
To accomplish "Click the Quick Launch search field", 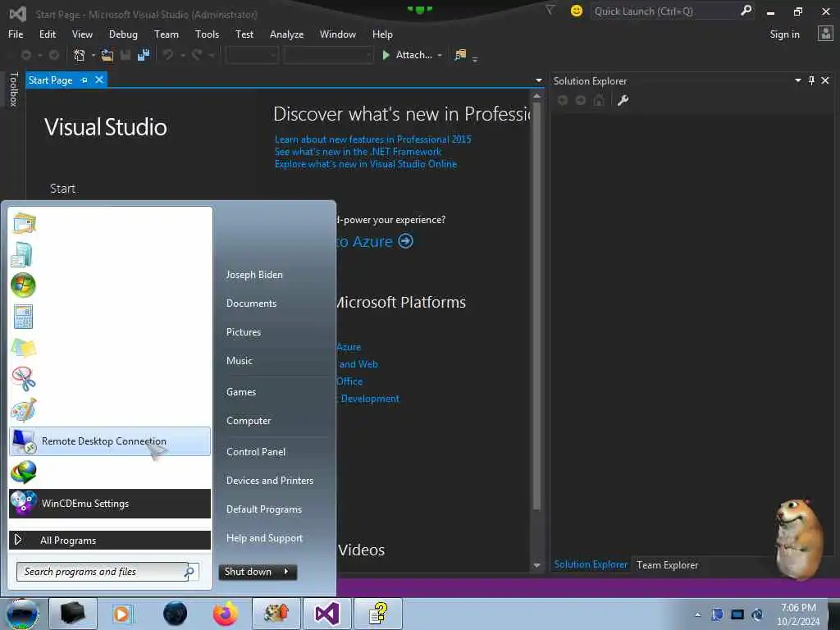I will point(664,11).
